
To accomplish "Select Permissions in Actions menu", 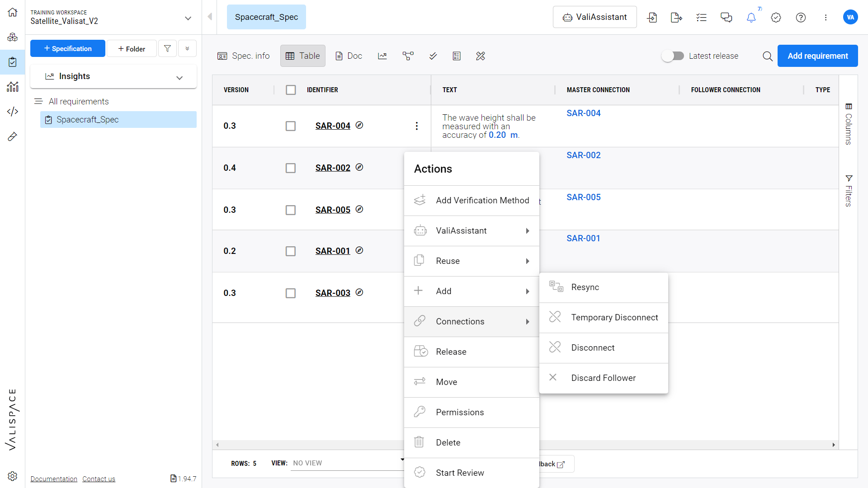I will coord(472,413).
